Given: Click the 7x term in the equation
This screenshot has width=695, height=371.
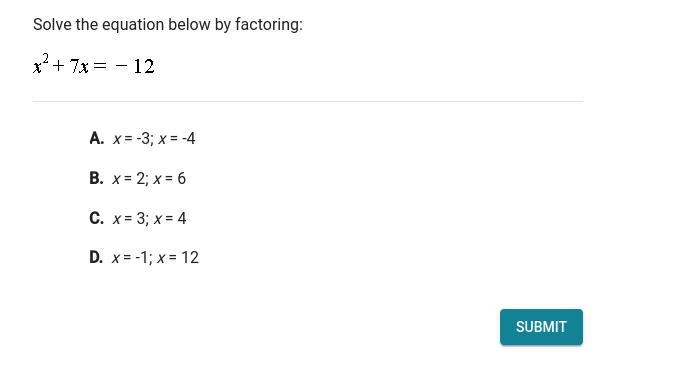Looking at the screenshot, I should tap(79, 66).
